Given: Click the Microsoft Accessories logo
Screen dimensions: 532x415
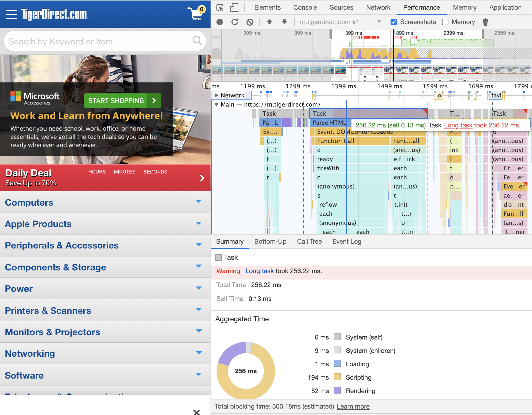Looking at the screenshot, I should pyautogui.click(x=35, y=98).
